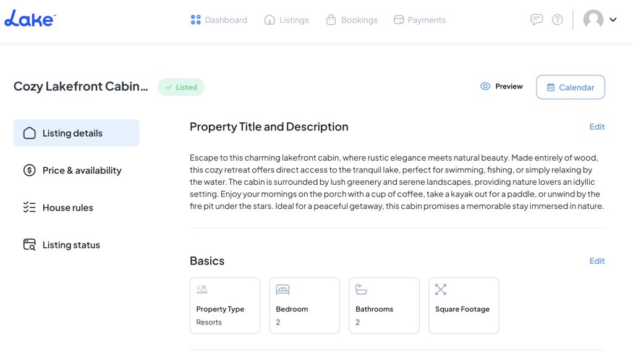Click the Listed status badge
The height and width of the screenshot is (364, 633).
[181, 87]
